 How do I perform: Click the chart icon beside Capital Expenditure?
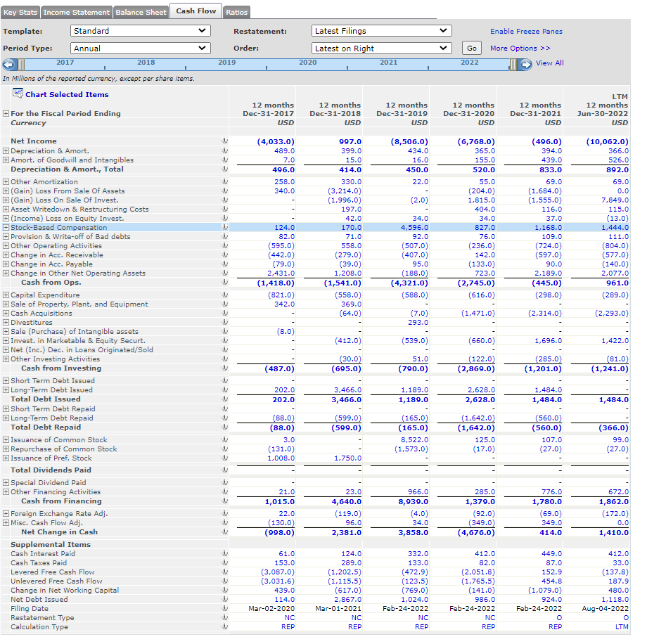coord(224,295)
